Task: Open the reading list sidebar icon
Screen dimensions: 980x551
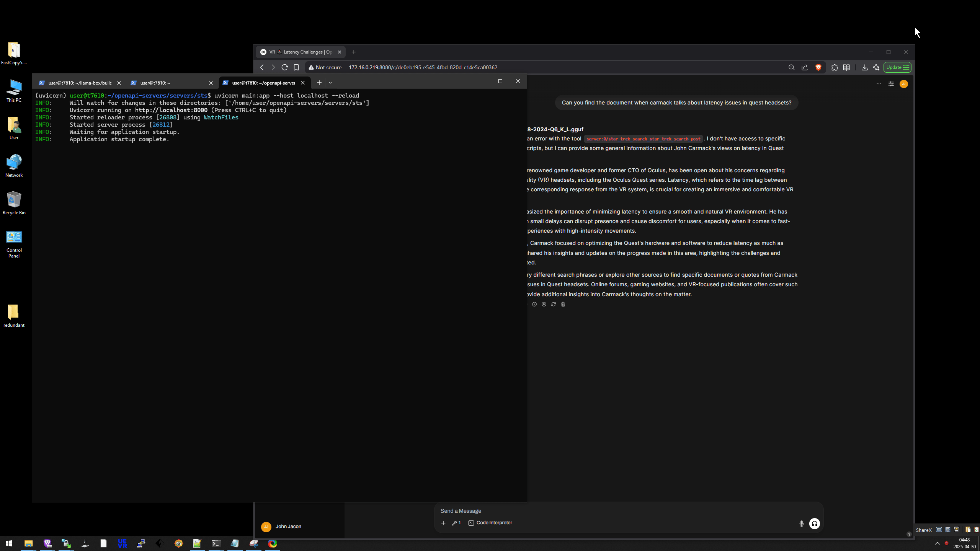Action: 846,67
